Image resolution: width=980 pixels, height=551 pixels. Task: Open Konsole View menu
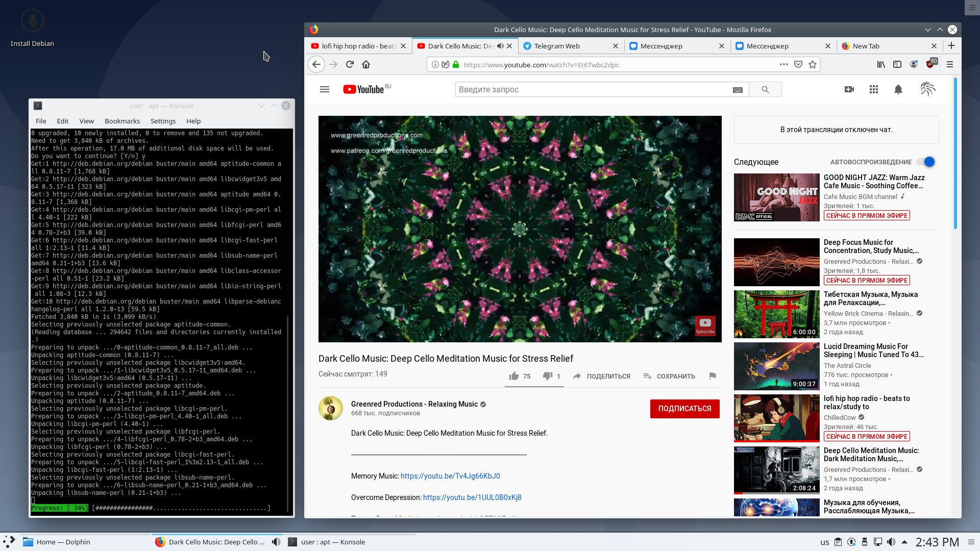[86, 121]
